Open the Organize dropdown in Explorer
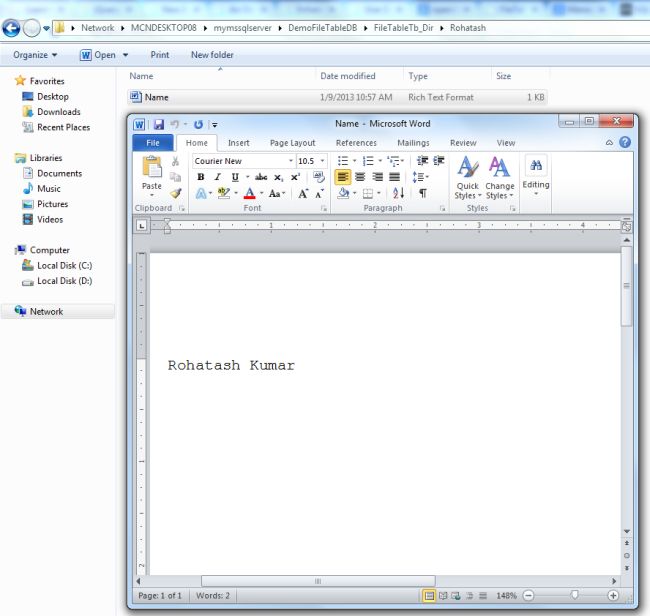Viewport: 650px width, 616px height. pyautogui.click(x=35, y=55)
